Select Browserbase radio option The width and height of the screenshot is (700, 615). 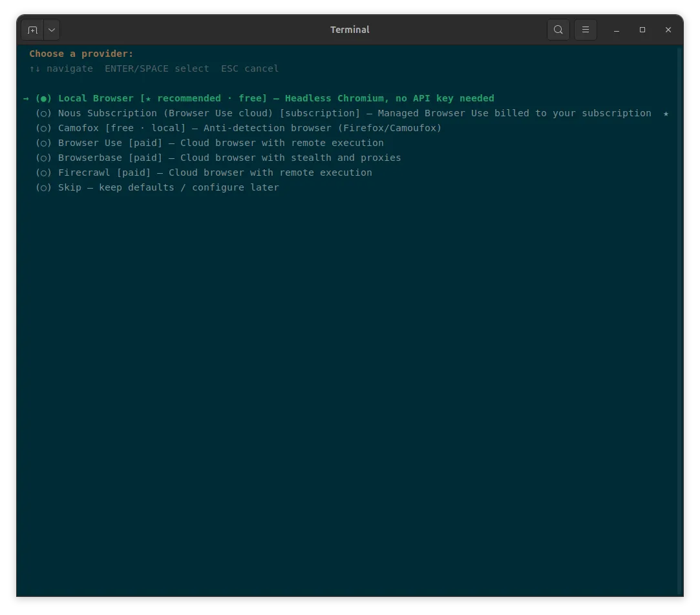coord(43,158)
